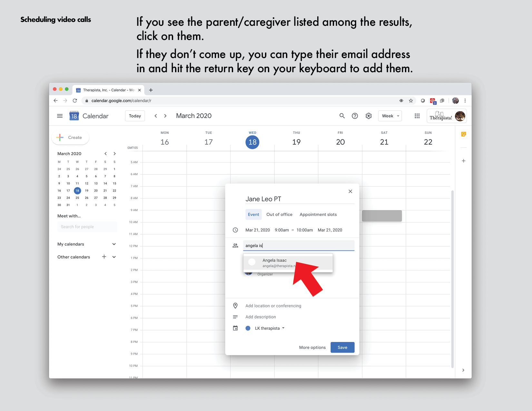Click the Today button
Screen dimensions: 532x411
click(135, 116)
